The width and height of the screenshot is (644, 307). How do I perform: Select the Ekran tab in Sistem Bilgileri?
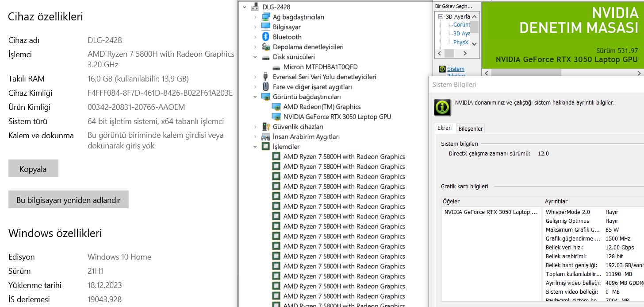[445, 128]
